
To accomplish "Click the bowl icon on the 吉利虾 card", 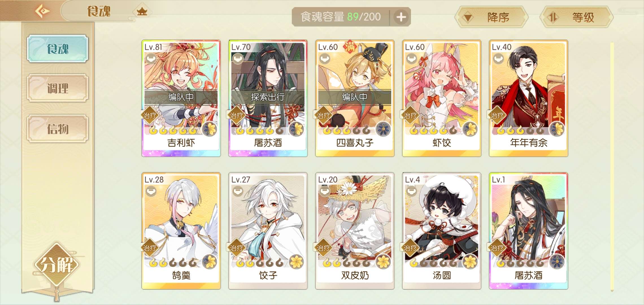I will 151,59.
